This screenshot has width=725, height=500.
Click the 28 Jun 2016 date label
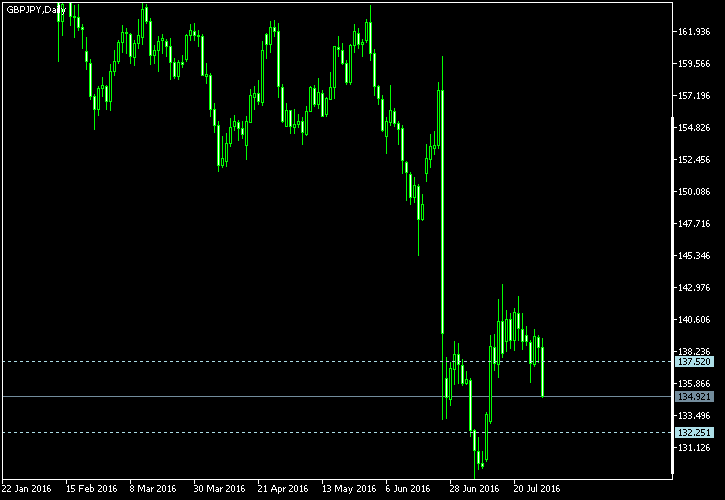tap(474, 489)
